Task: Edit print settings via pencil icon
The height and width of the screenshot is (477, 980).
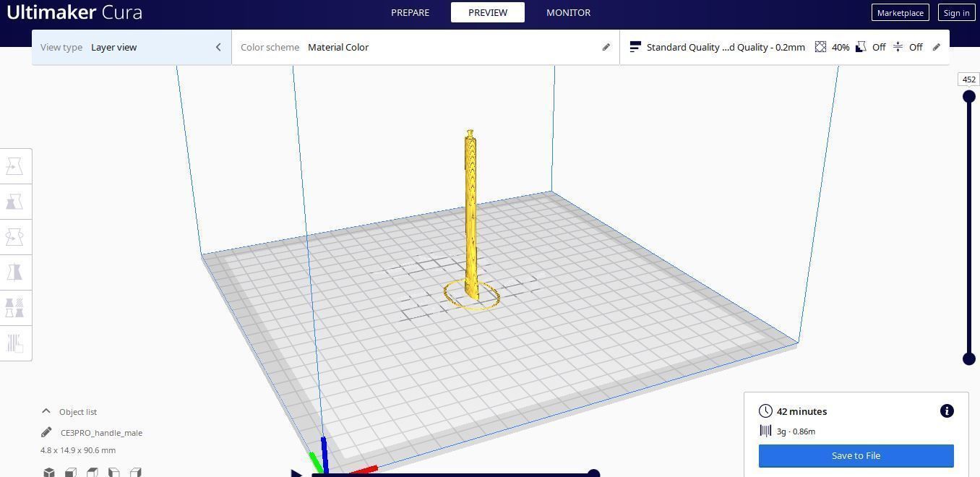Action: click(x=937, y=47)
